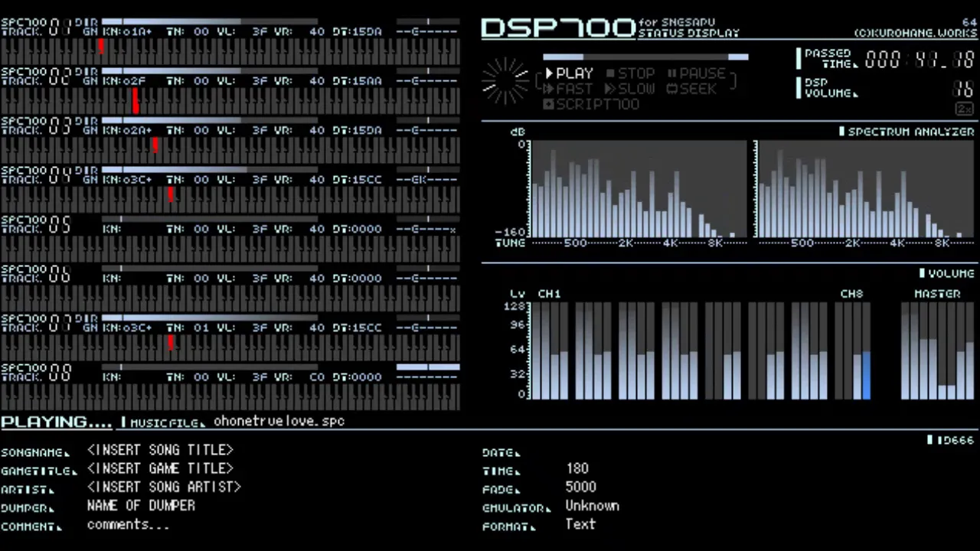Click the PLAY control
The width and height of the screenshot is (980, 551).
[x=569, y=73]
